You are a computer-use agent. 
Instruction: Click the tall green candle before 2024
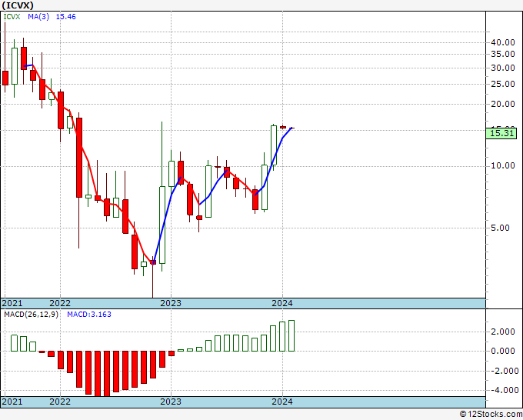274,145
